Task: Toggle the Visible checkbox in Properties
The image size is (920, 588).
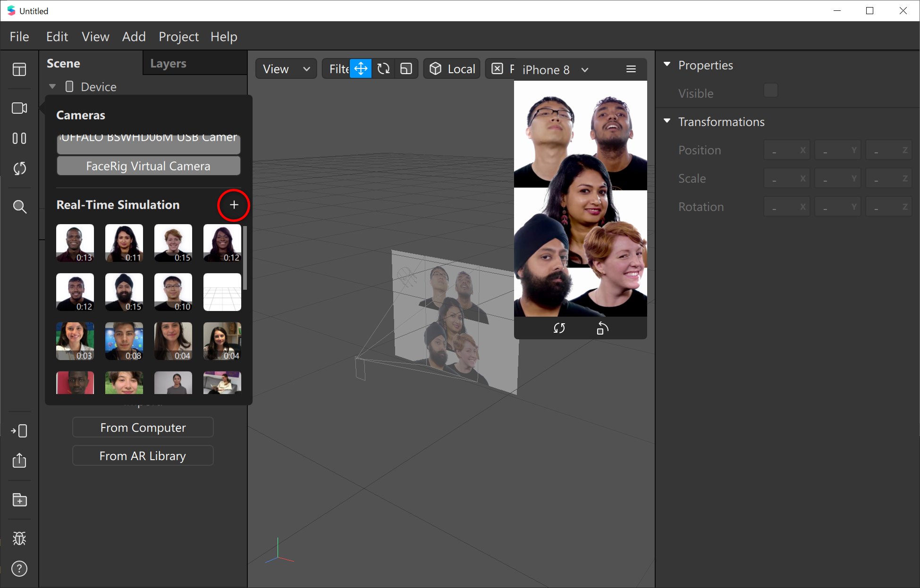Action: coord(770,91)
